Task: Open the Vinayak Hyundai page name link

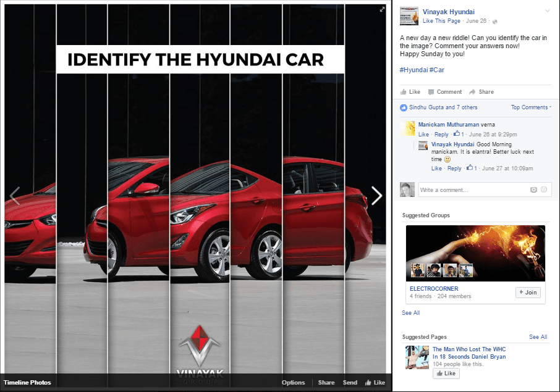Action: (x=449, y=12)
